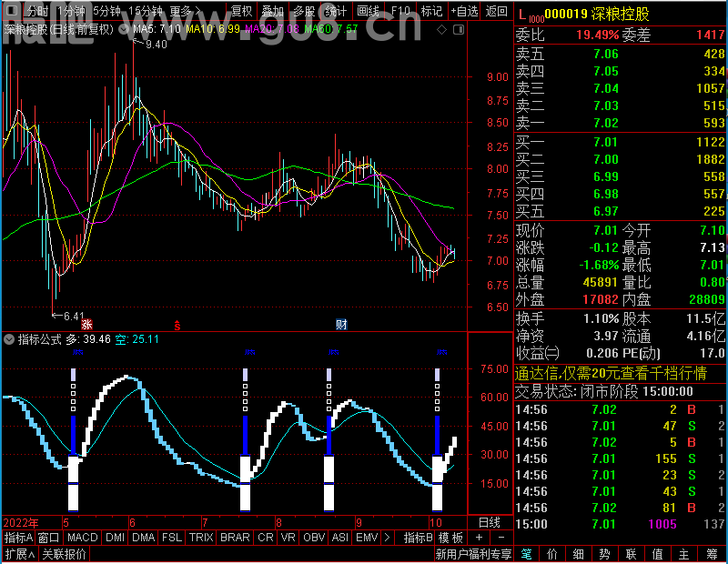Switch indicator to TRIX
Image resolution: width=728 pixels, height=564 pixels.
[x=201, y=538]
